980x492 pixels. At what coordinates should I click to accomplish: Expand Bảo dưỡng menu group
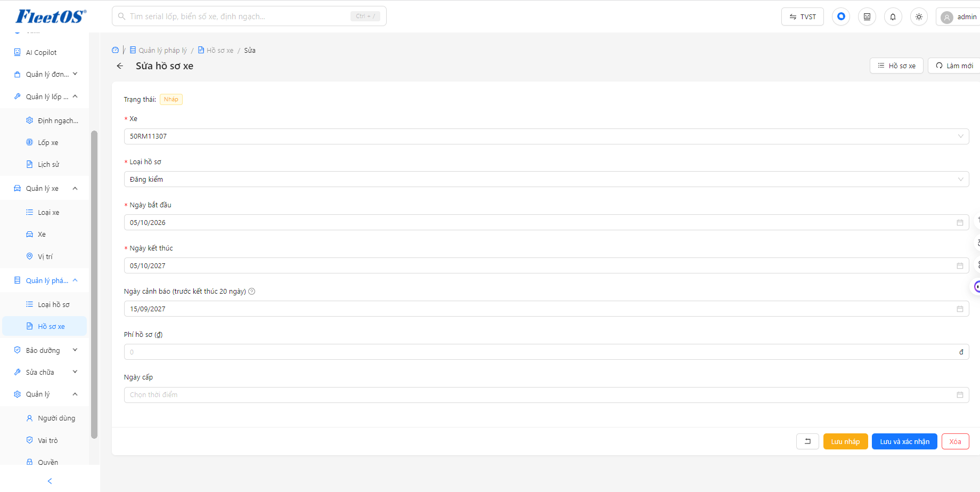pyautogui.click(x=46, y=350)
